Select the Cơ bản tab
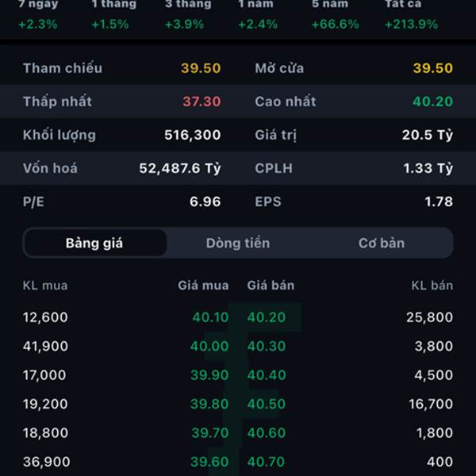Image resolution: width=476 pixels, height=476 pixels. [x=381, y=243]
